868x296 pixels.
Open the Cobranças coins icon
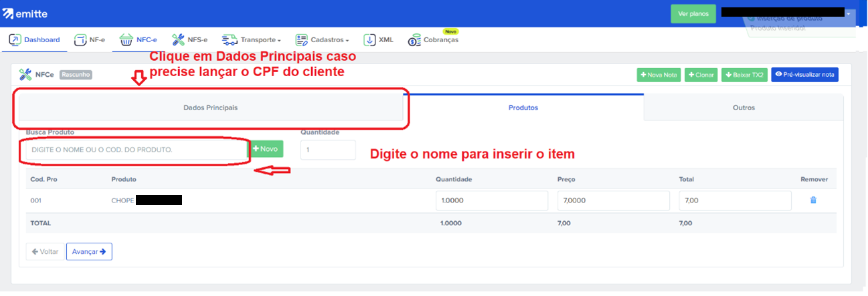[x=414, y=41]
